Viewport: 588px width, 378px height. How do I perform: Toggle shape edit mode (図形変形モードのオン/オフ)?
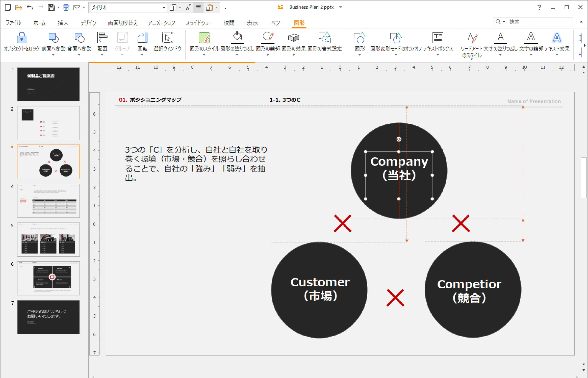tap(396, 38)
